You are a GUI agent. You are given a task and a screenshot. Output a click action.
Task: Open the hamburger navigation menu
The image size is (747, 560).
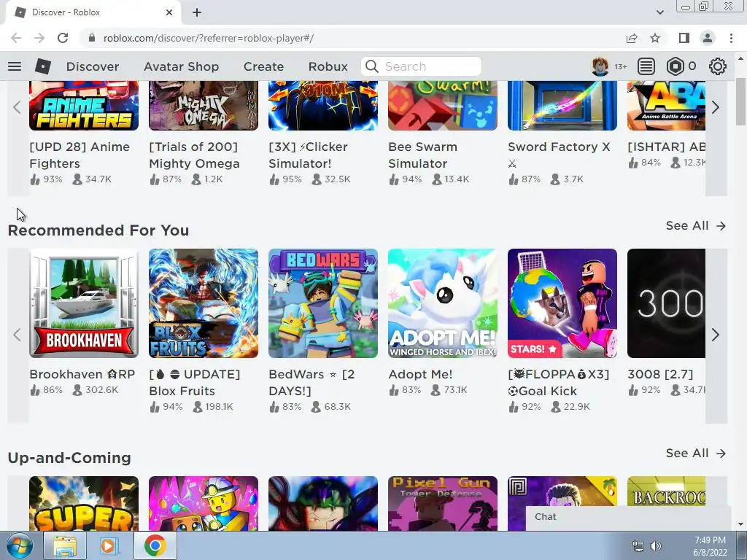(15, 66)
